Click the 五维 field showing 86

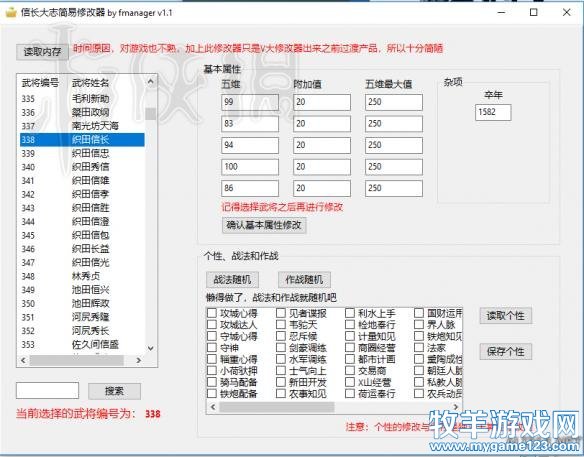[x=250, y=188]
